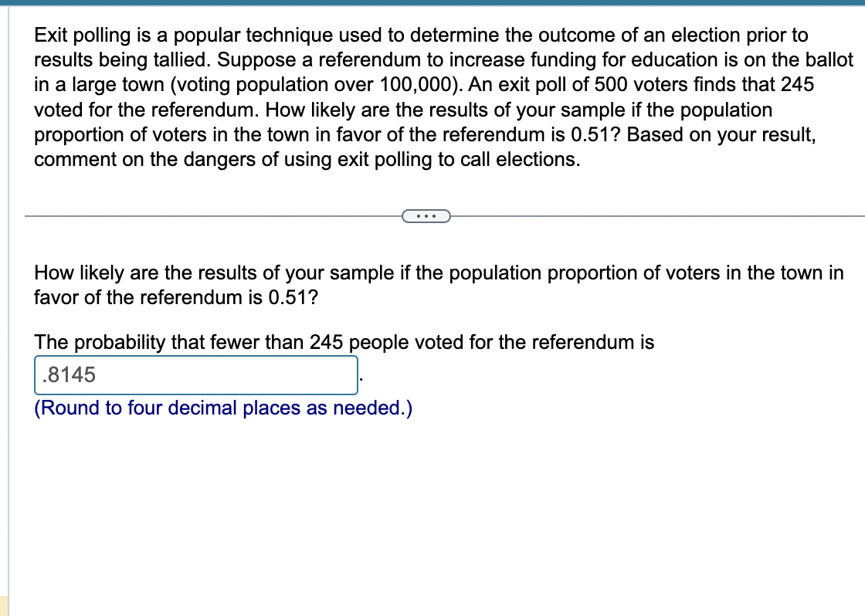Click the horizontal separator line
865x616 pixels.
coord(193,215)
